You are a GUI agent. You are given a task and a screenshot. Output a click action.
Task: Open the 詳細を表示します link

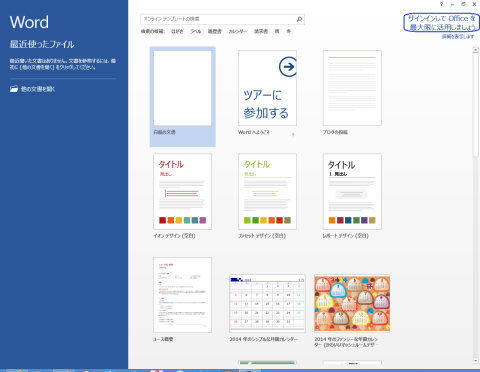(458, 36)
